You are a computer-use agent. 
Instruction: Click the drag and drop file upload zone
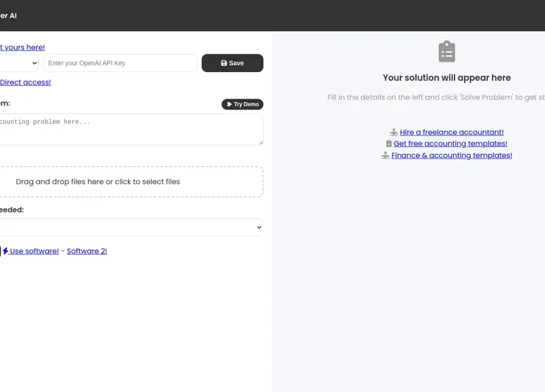click(129, 182)
